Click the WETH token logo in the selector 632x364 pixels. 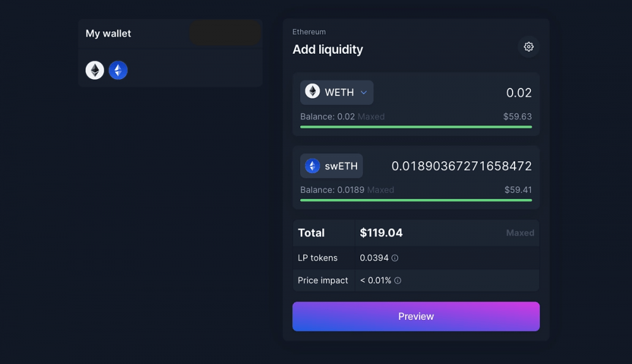pyautogui.click(x=312, y=91)
